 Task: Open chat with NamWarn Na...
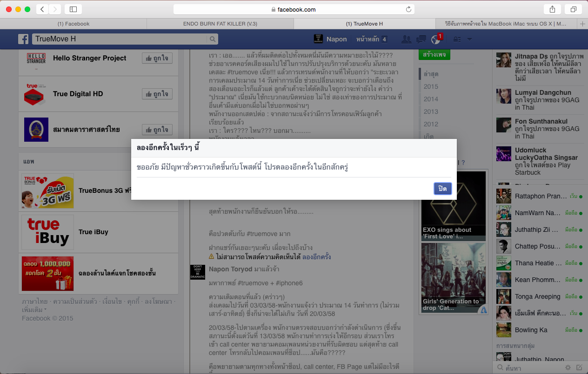point(540,213)
